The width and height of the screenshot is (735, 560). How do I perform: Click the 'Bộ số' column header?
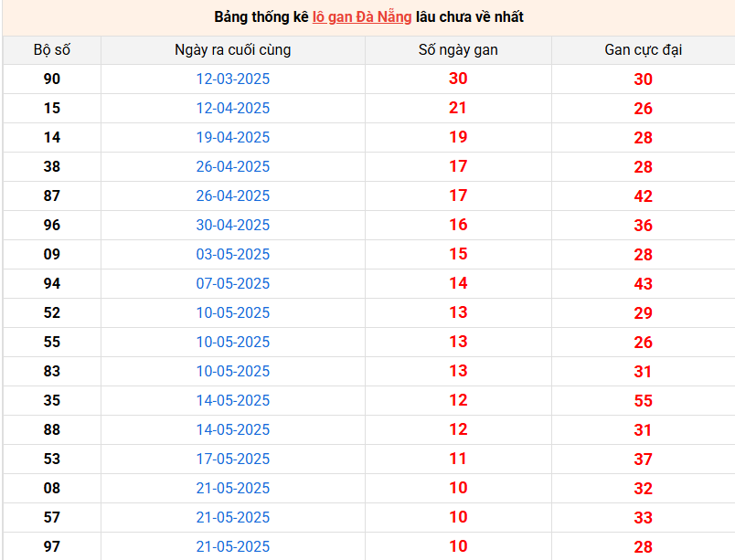coord(52,50)
